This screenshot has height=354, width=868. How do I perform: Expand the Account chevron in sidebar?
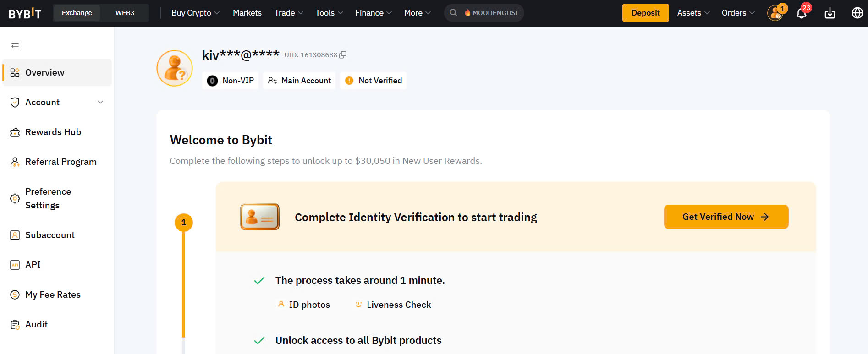pyautogui.click(x=100, y=102)
